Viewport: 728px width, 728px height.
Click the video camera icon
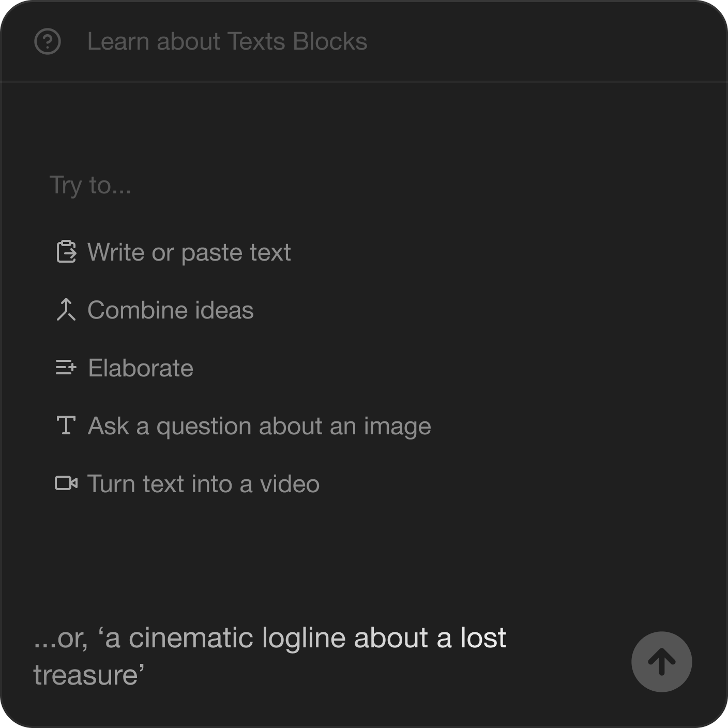pos(66,483)
